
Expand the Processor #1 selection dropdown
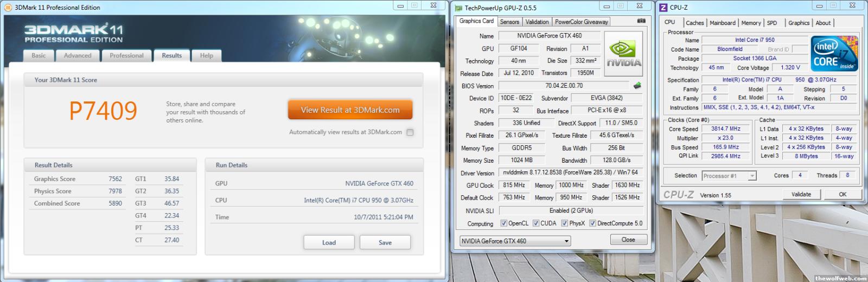752,176
